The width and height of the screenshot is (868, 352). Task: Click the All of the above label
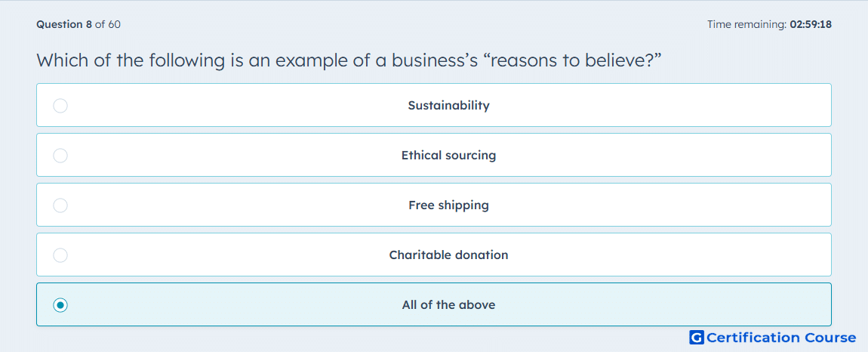click(448, 305)
